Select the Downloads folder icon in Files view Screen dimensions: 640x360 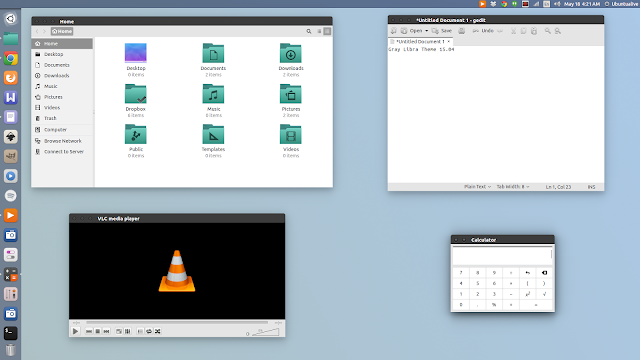click(x=291, y=53)
